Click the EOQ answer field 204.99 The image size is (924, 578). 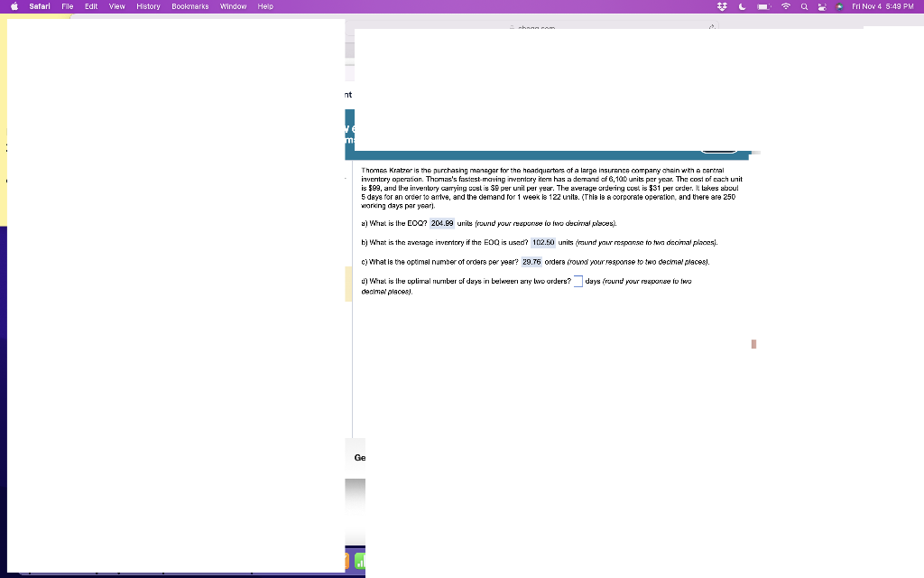point(442,224)
